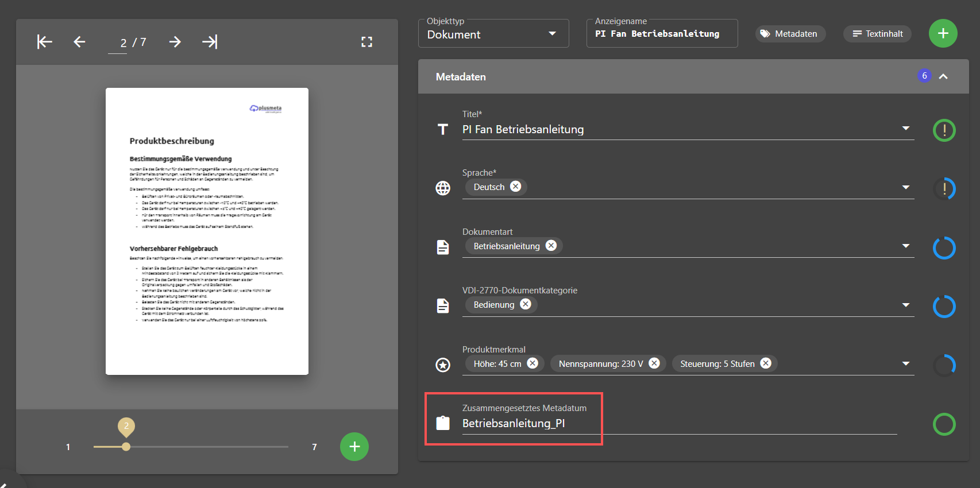
Task: Edit the Betriebsanleitung_PI field
Action: [x=680, y=424]
